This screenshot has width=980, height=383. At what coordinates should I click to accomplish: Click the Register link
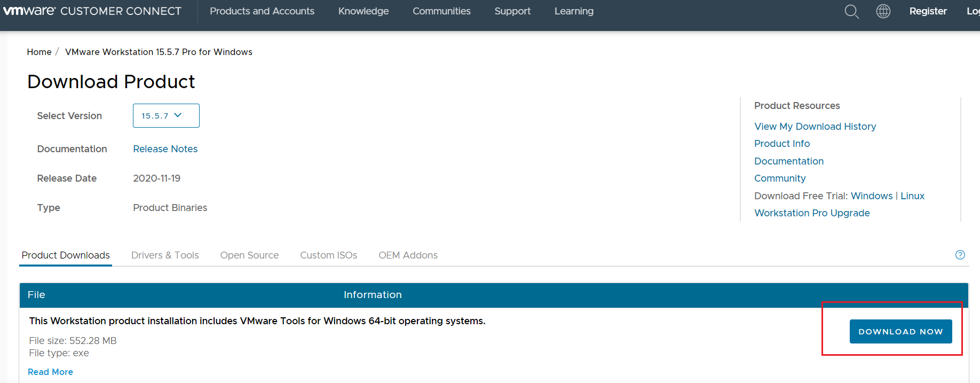928,11
